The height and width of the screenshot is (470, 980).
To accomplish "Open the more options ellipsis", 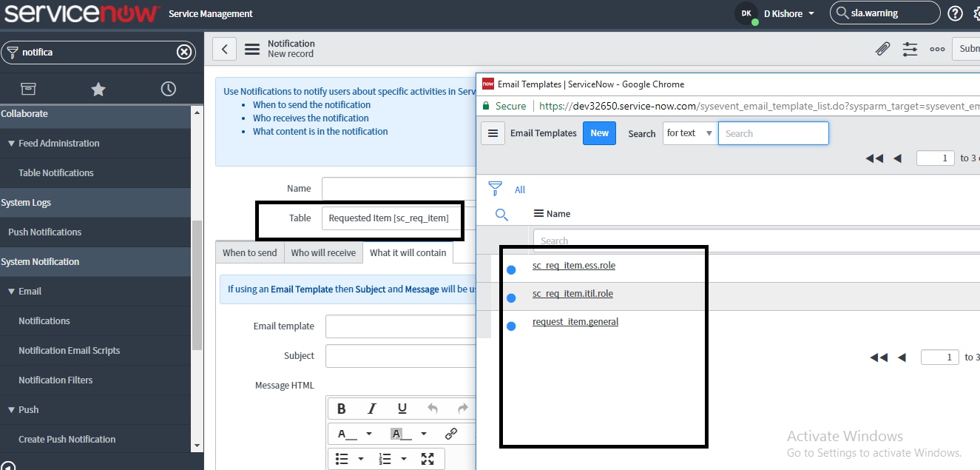I will click(937, 49).
